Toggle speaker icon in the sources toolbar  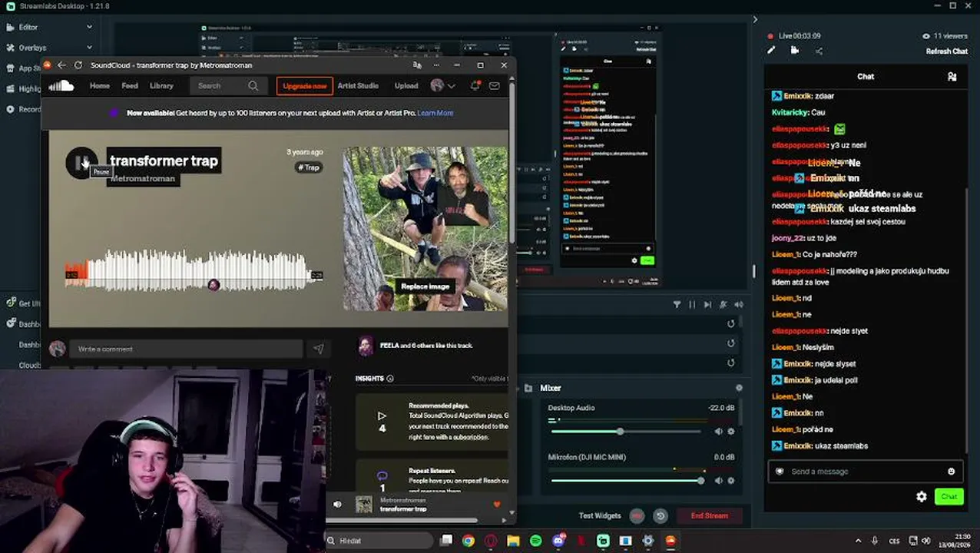pos(738,305)
